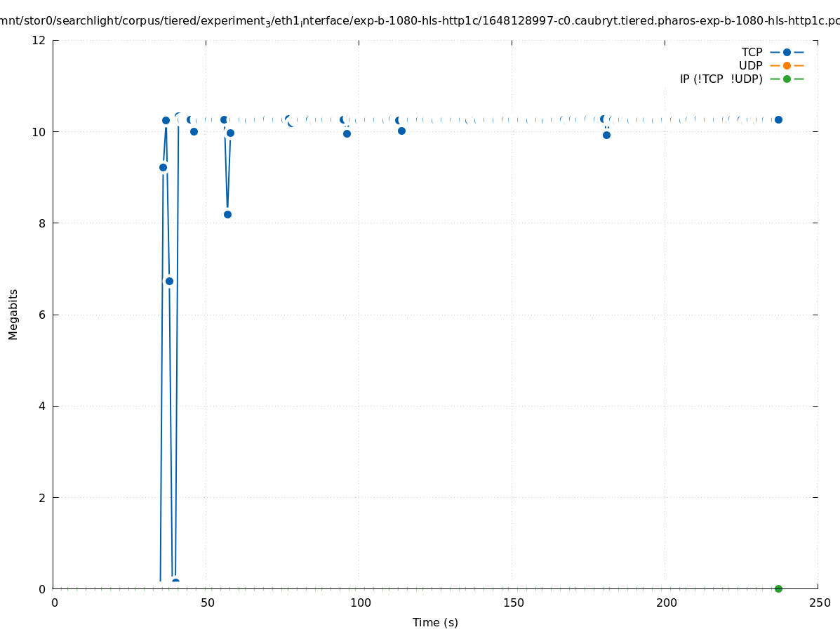
Task: Click the blue TCP legend marker
Action: (787, 52)
